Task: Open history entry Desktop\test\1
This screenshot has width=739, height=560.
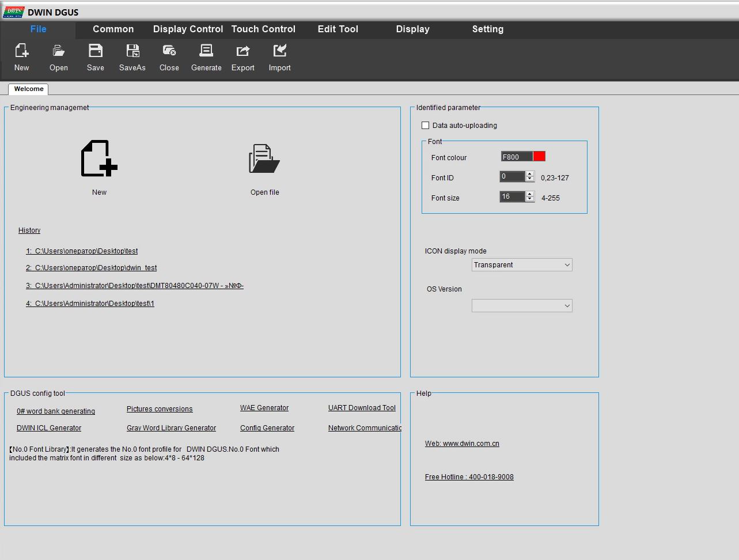Action: coord(90,304)
